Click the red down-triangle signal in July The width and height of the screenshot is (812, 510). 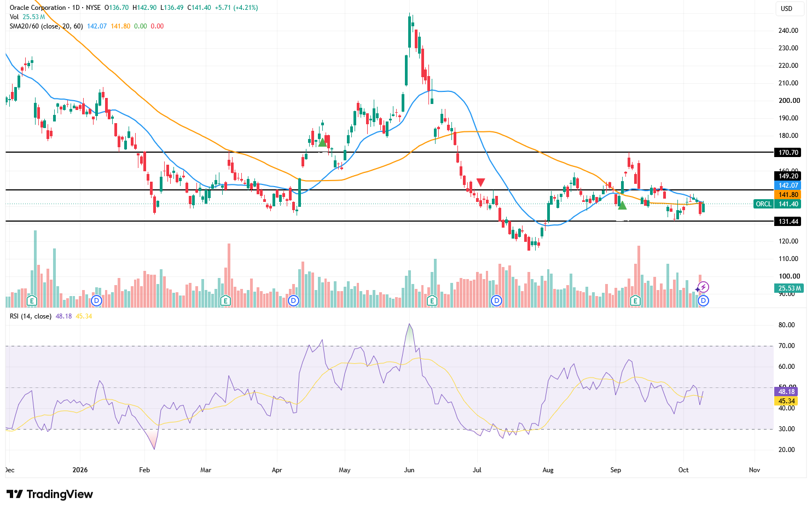tap(480, 182)
